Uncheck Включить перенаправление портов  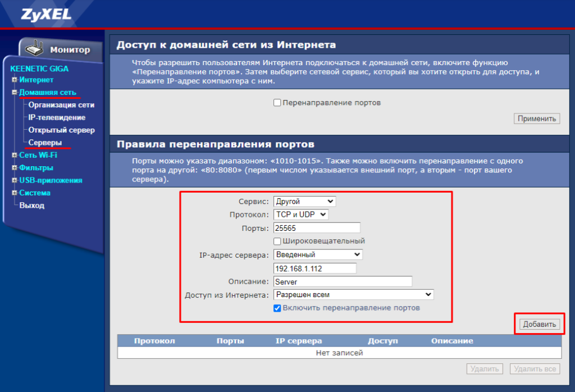coord(277,308)
